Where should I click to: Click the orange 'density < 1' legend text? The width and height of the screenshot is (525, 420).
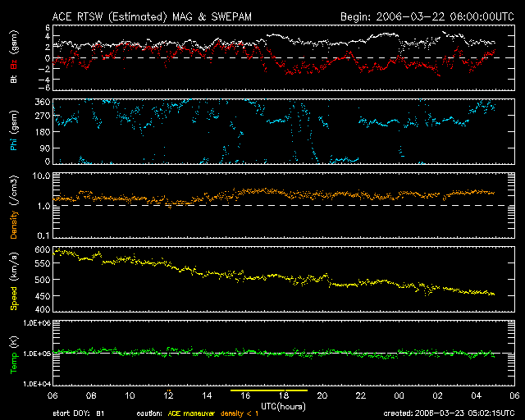252,413
